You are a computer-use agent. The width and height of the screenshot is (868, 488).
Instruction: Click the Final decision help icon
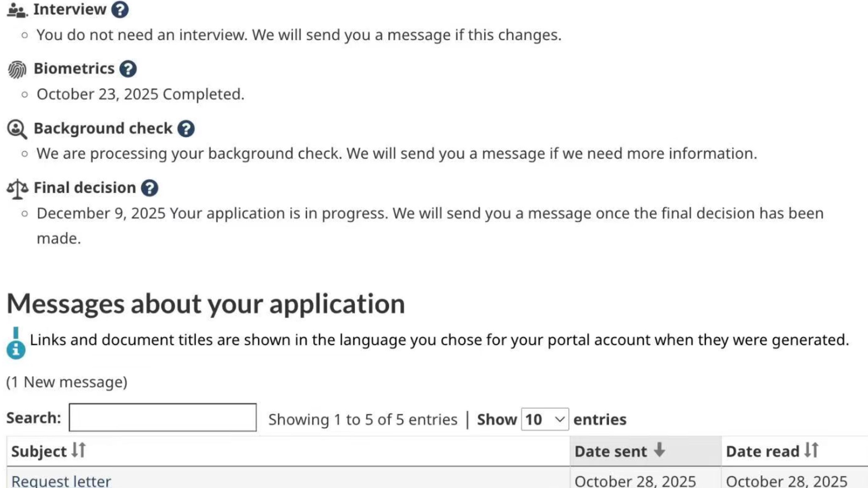click(149, 188)
